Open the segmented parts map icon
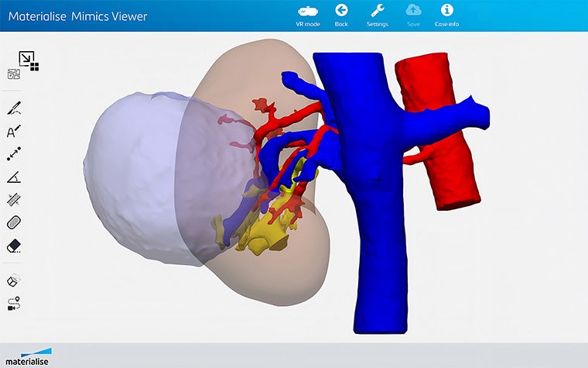The width and height of the screenshot is (588, 368). (14, 74)
